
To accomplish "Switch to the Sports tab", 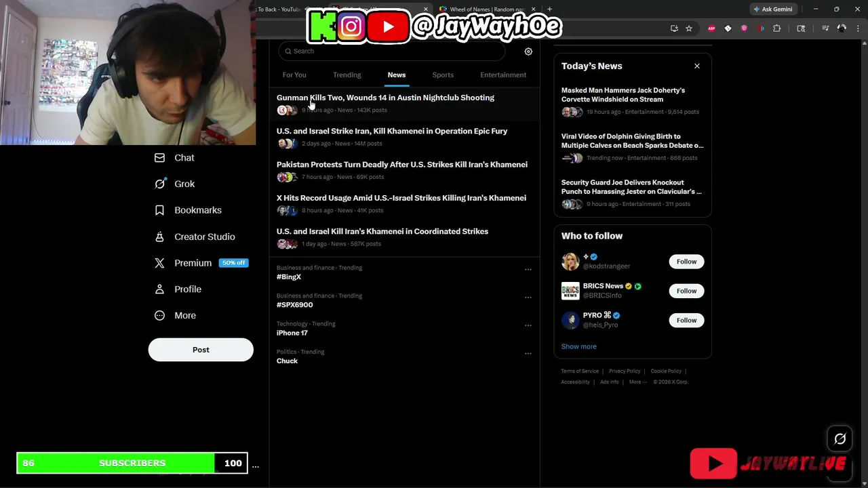I will pos(443,75).
